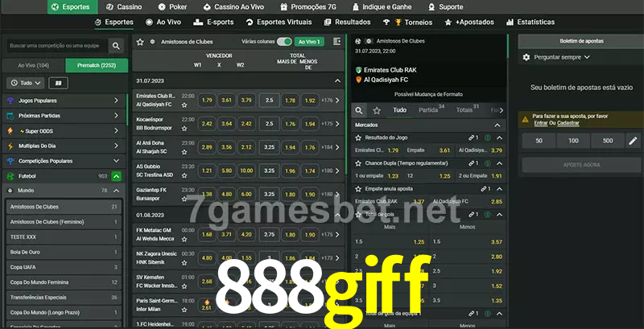Click the Entrar login link
Viewport: 644px width, 329px height.
[x=540, y=123]
